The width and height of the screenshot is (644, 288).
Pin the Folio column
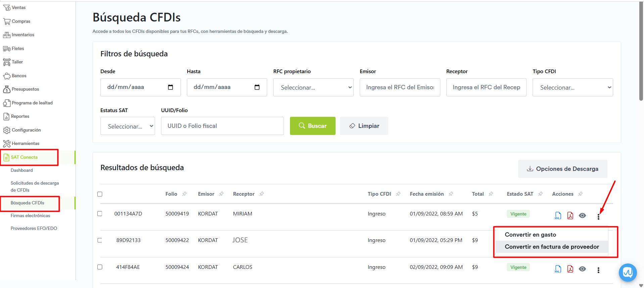click(184, 194)
